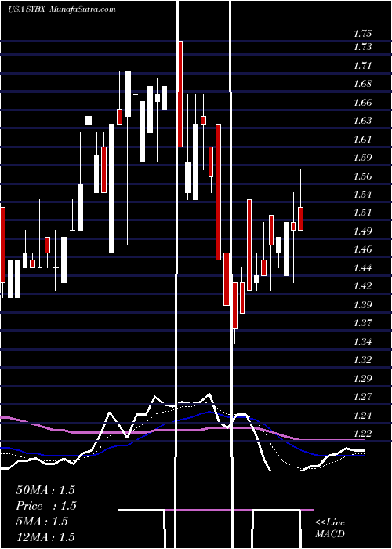Screen dimensions: 392x549
Task: Click the 1.42 price axis label
Action: 362,286
